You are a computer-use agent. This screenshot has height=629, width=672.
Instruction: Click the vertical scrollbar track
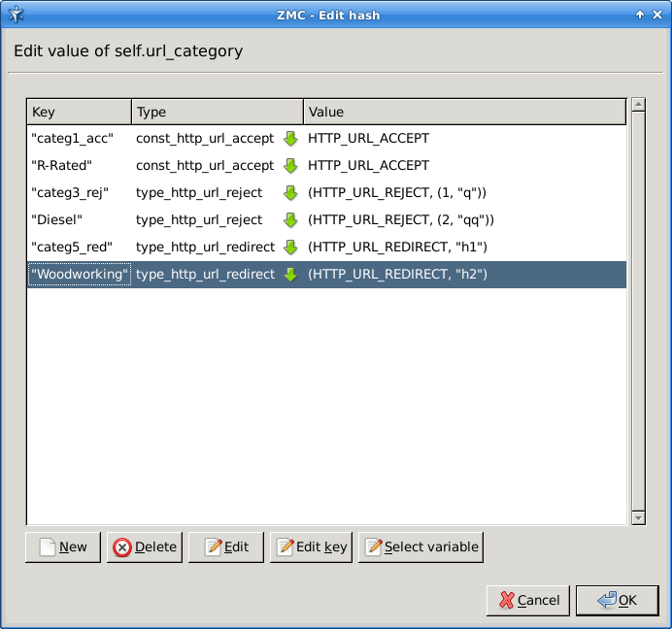point(639,311)
